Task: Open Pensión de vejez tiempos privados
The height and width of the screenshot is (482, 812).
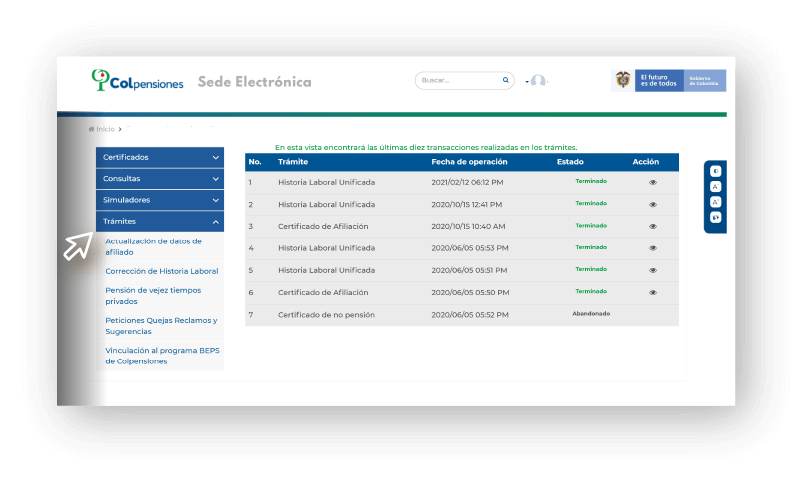Action: 153,295
